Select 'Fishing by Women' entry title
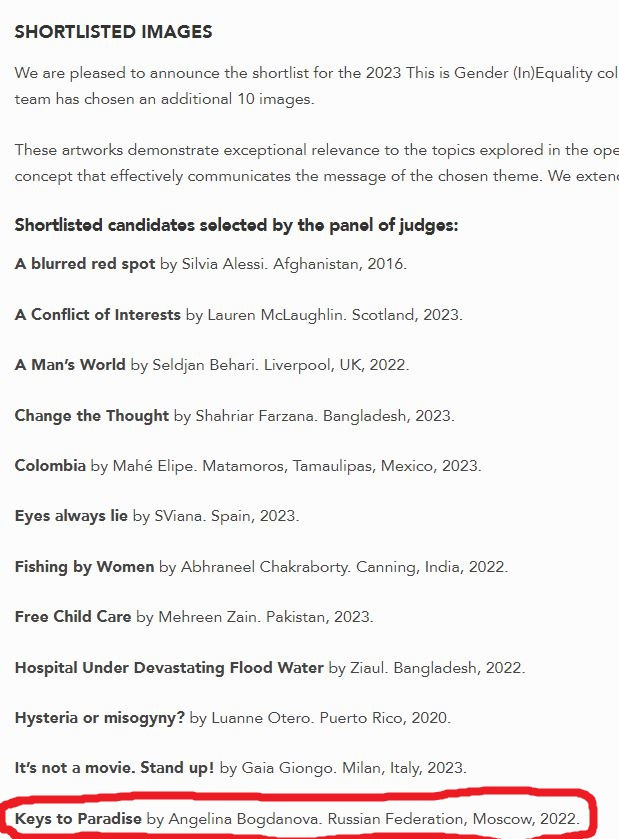619x839 pixels. pyautogui.click(x=84, y=566)
